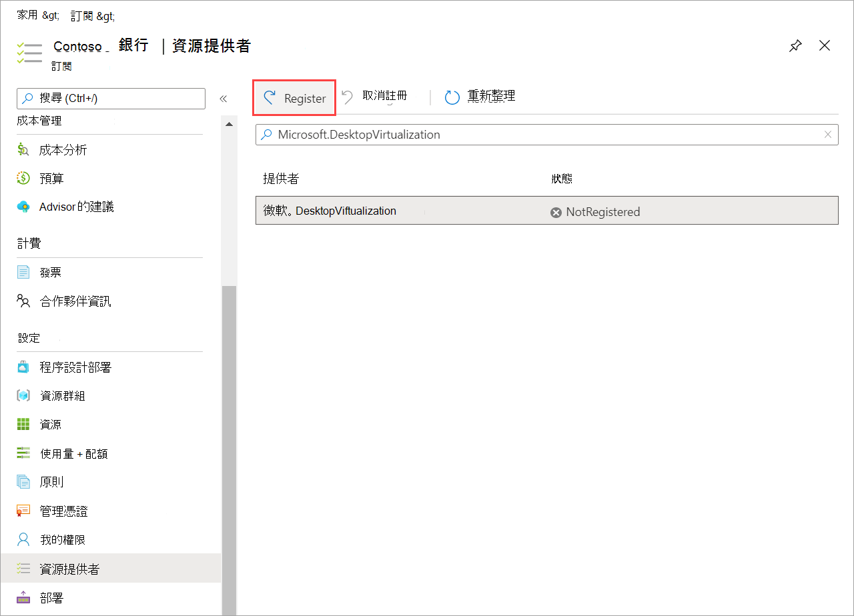The width and height of the screenshot is (854, 616).
Task: Click the Register button
Action: click(294, 98)
